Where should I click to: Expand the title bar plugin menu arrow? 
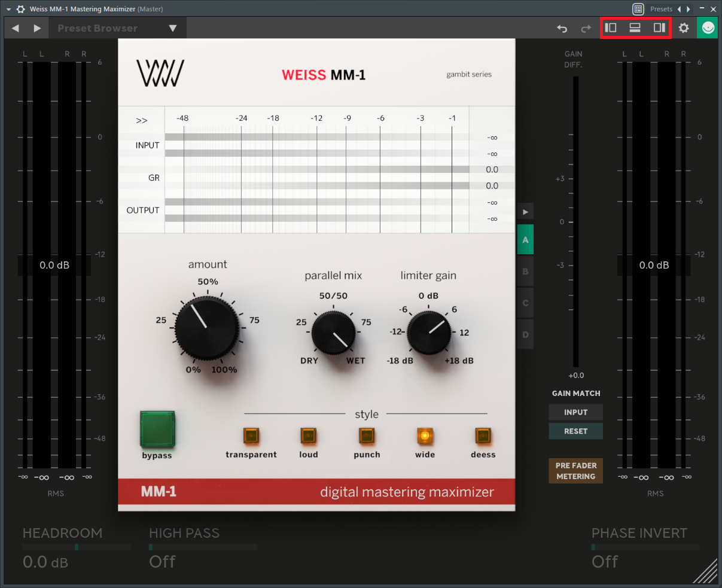click(8, 9)
